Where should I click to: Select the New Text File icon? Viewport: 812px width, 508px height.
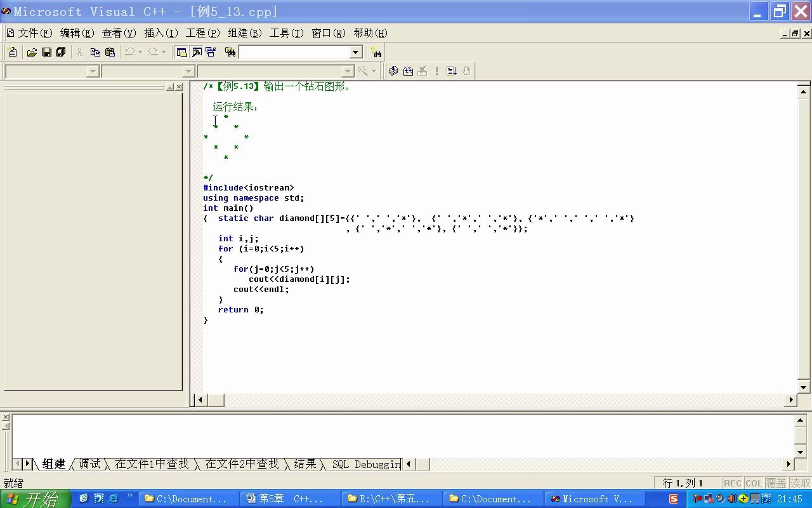11,51
